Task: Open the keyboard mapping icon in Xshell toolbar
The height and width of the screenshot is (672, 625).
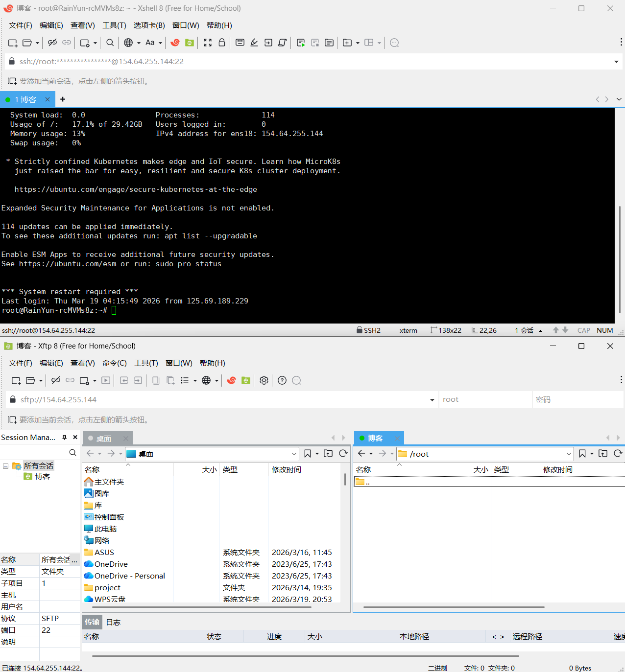Action: (x=240, y=43)
